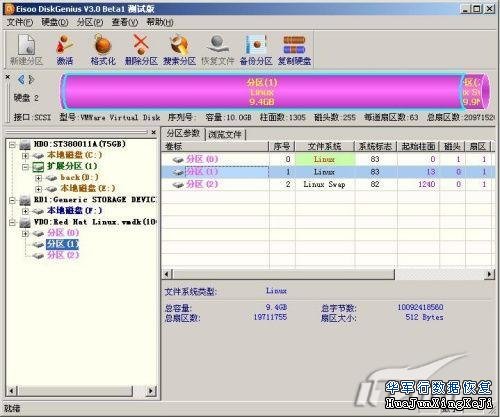Click the 激活 (activate) toolbar icon
This screenshot has width=500, height=417.
click(65, 50)
